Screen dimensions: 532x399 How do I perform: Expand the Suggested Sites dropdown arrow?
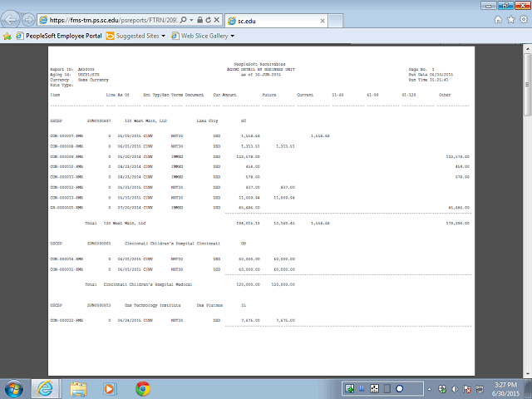point(163,36)
